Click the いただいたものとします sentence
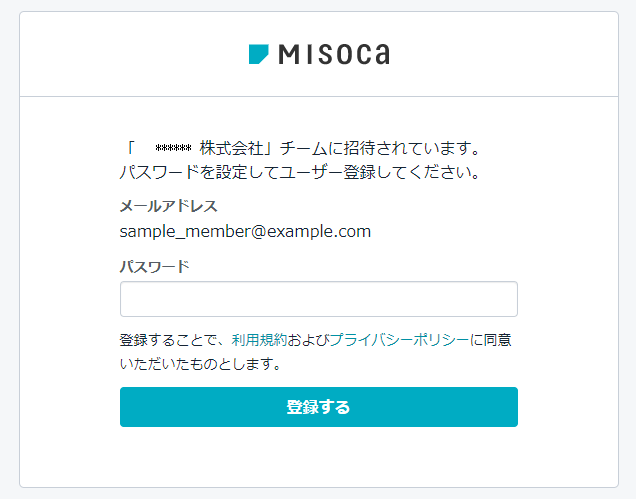This screenshot has width=636, height=499. (200, 364)
